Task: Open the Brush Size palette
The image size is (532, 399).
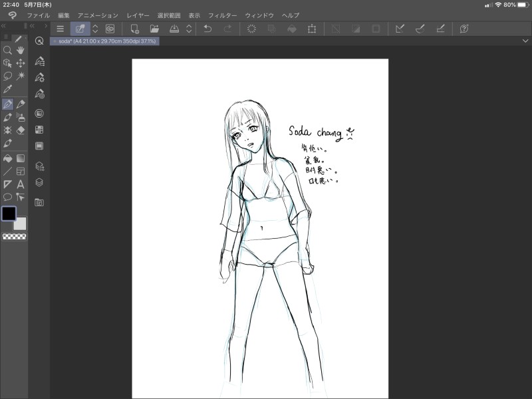Action: tap(39, 94)
